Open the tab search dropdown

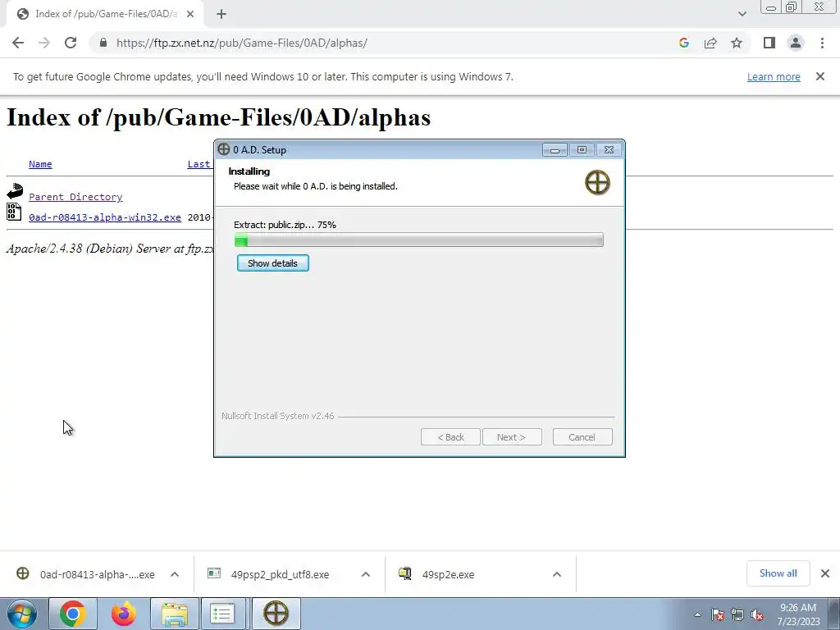pos(742,14)
